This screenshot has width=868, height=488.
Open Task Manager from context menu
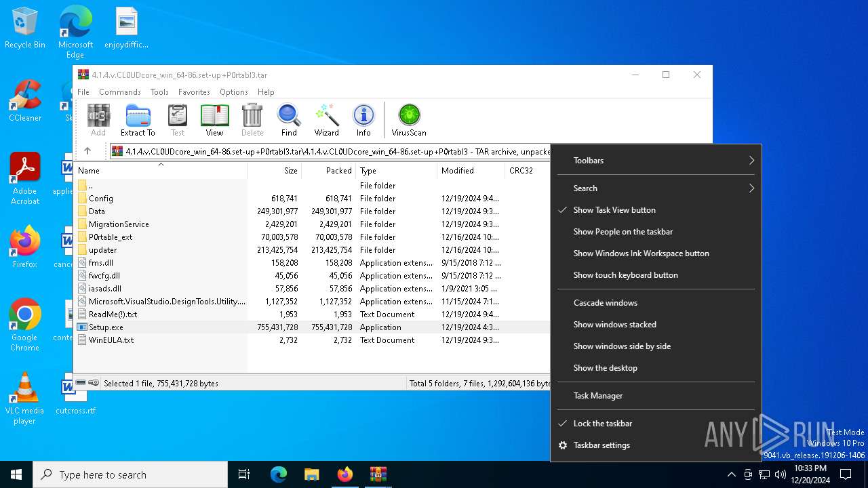pos(656,396)
